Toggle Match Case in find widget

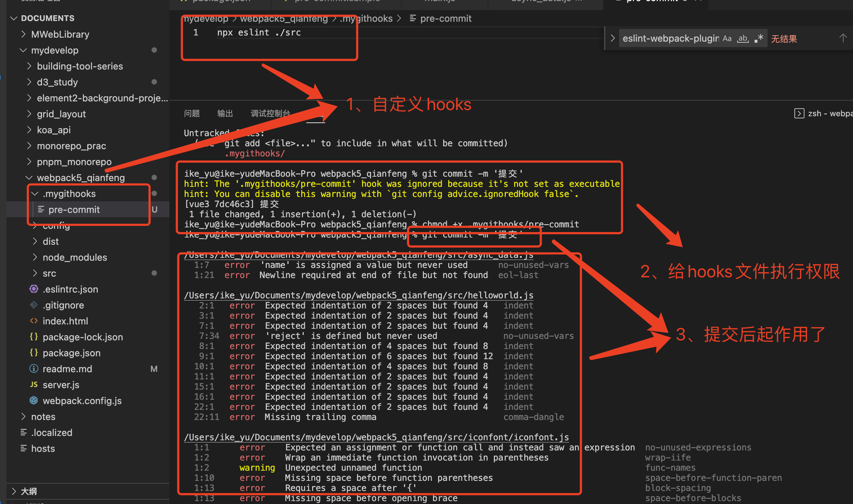[x=727, y=38]
